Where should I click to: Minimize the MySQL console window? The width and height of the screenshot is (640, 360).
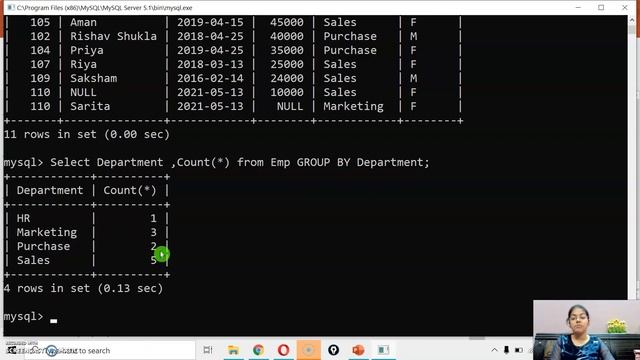(578, 7)
